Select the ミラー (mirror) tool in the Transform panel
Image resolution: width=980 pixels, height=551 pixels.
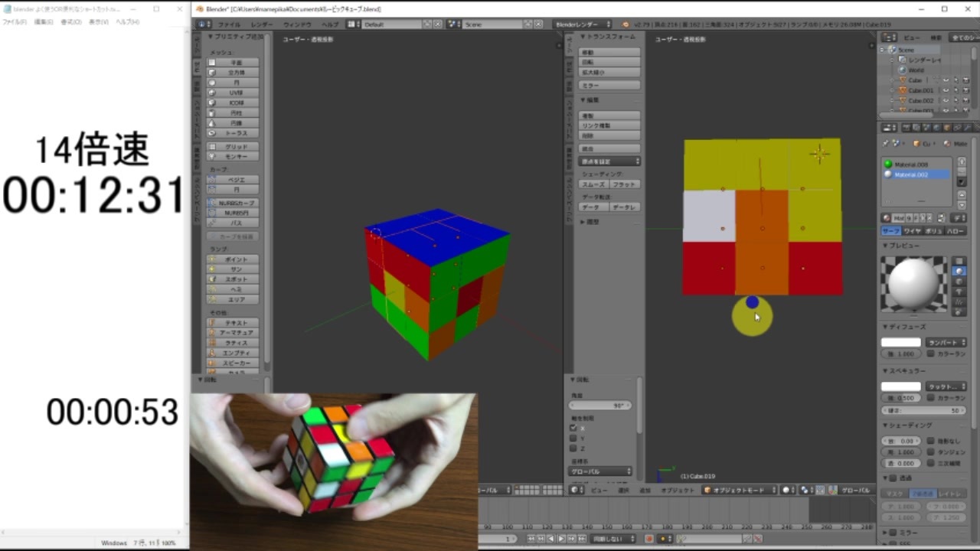609,85
